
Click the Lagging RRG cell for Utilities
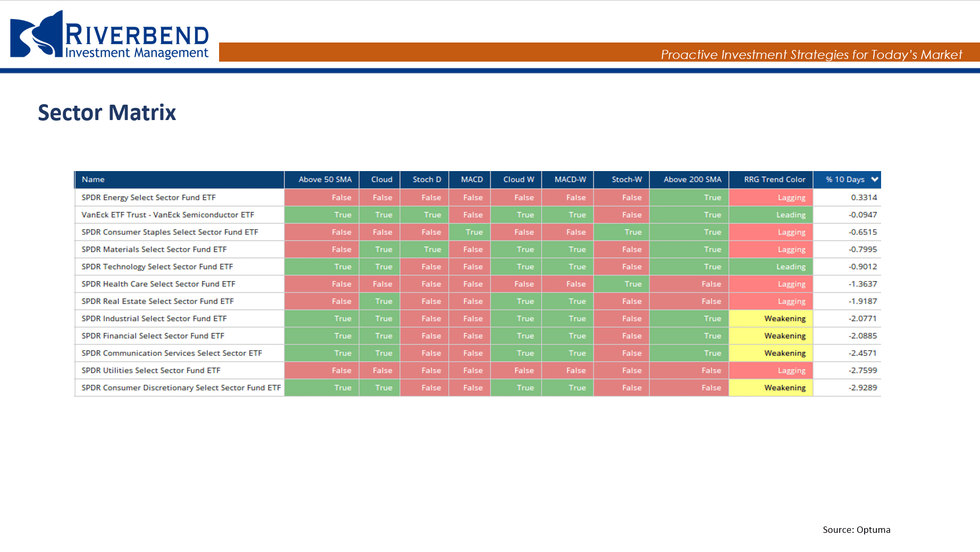pyautogui.click(x=771, y=370)
